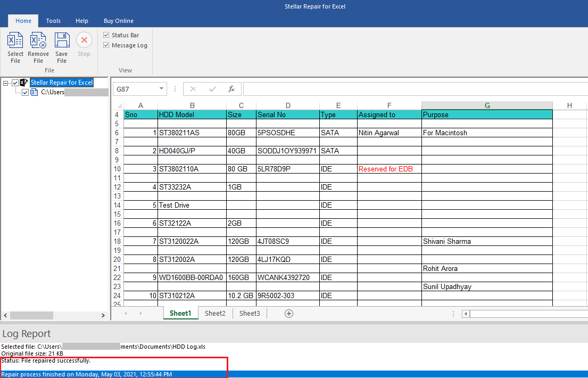Click the next sheet navigation arrow
Image resolution: width=588 pixels, height=378 pixels.
140,314
